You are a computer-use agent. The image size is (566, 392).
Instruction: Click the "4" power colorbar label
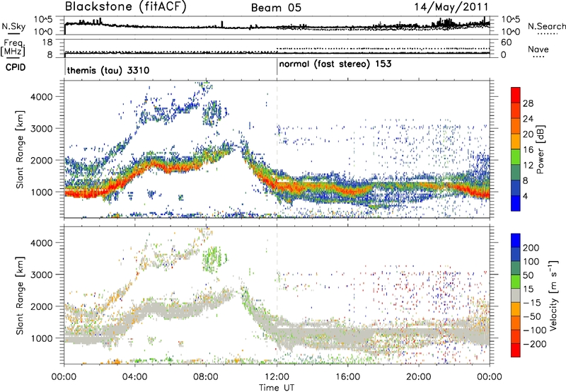[525, 196]
